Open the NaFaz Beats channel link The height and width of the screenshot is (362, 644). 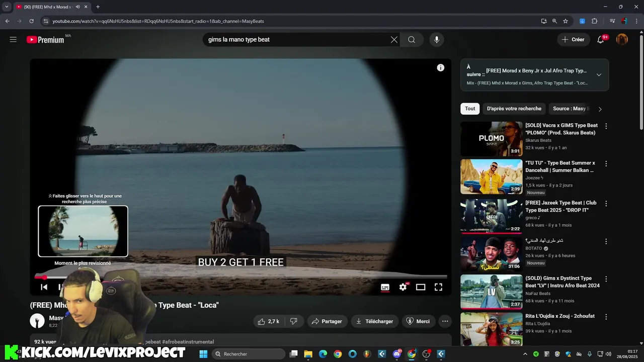click(x=538, y=294)
